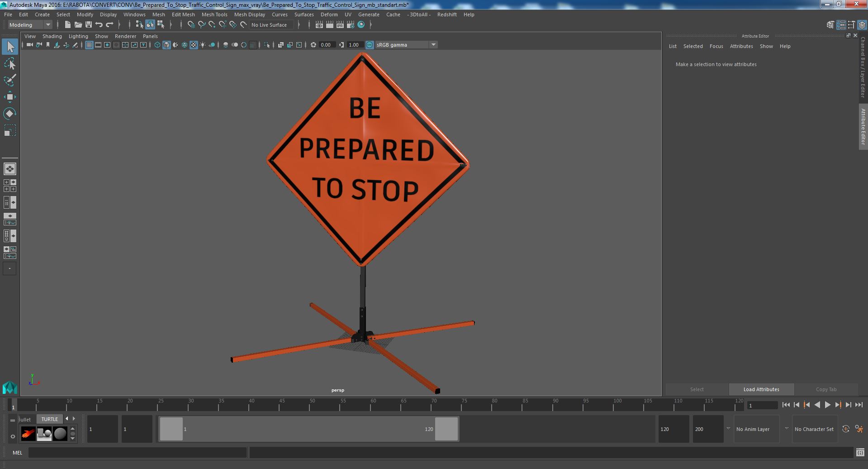Click the single perspective layout icon
This screenshot has width=868, height=469.
pyautogui.click(x=9, y=169)
